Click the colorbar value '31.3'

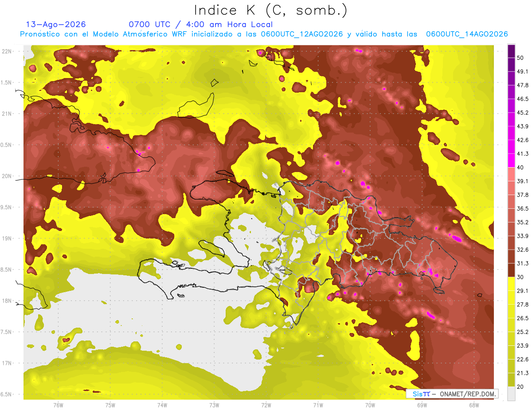pyautogui.click(x=523, y=263)
